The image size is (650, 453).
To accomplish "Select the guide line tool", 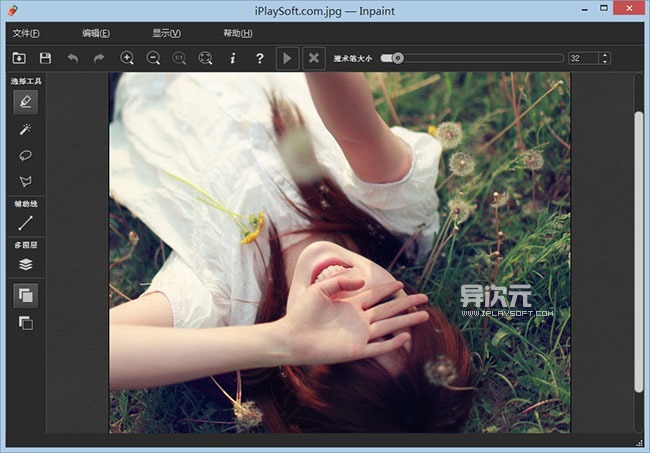I will click(26, 223).
